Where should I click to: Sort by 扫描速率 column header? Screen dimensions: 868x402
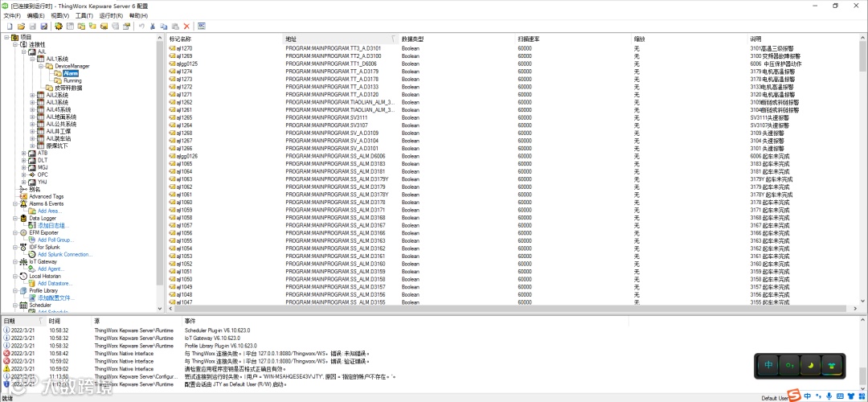pos(573,39)
